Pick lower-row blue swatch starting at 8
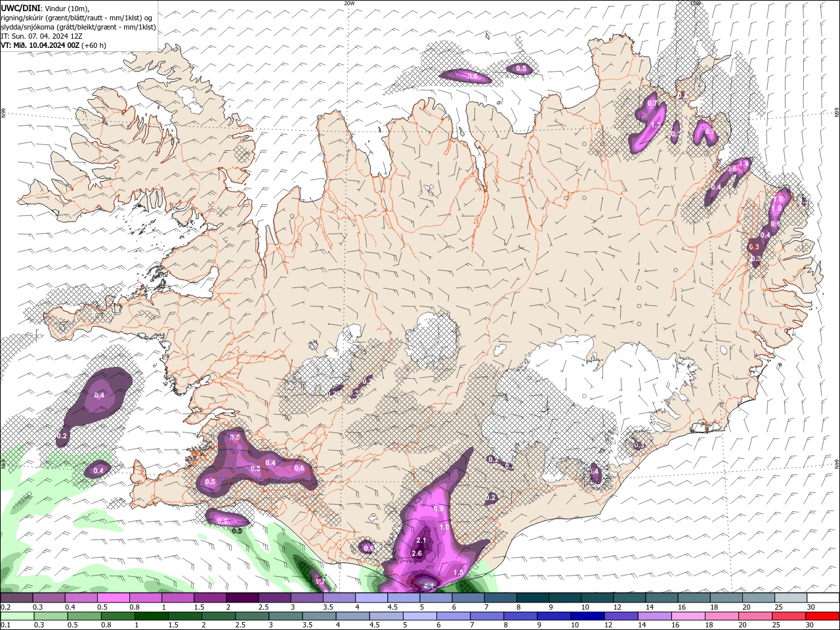 click(x=521, y=616)
